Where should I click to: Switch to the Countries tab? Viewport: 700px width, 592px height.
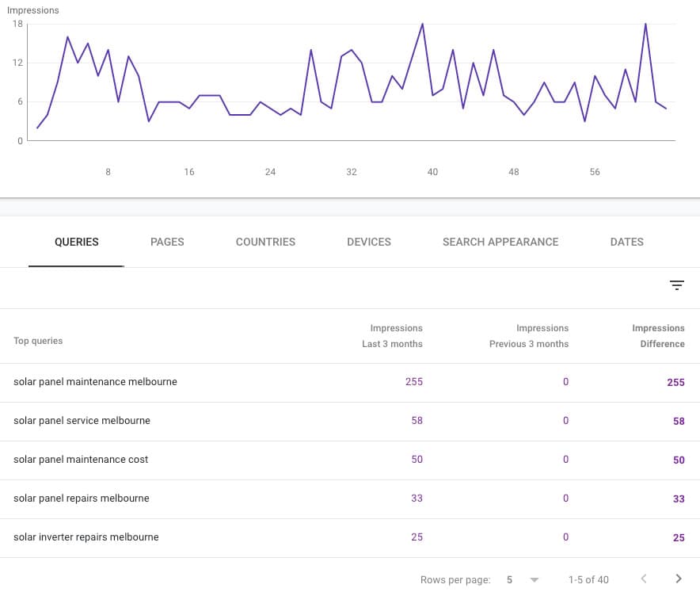pyautogui.click(x=265, y=243)
